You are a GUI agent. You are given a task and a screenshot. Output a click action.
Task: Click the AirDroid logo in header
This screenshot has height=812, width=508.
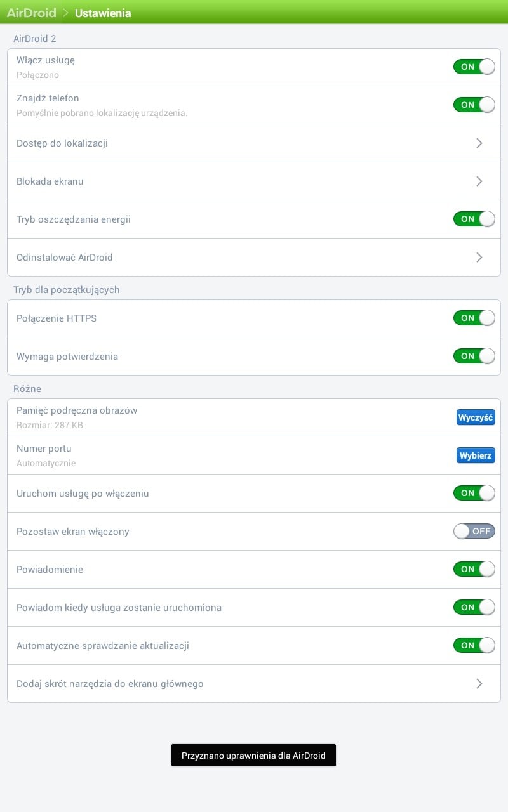click(32, 13)
